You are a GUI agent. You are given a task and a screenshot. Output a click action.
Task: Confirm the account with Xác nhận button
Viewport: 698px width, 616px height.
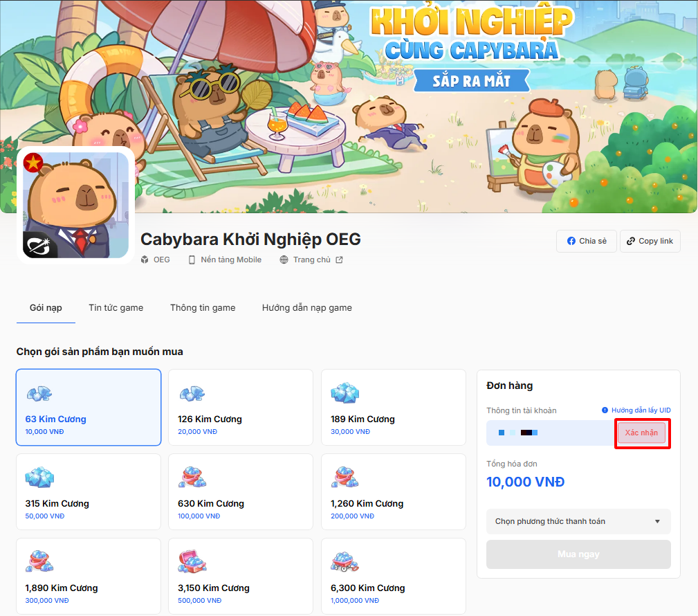(x=641, y=433)
